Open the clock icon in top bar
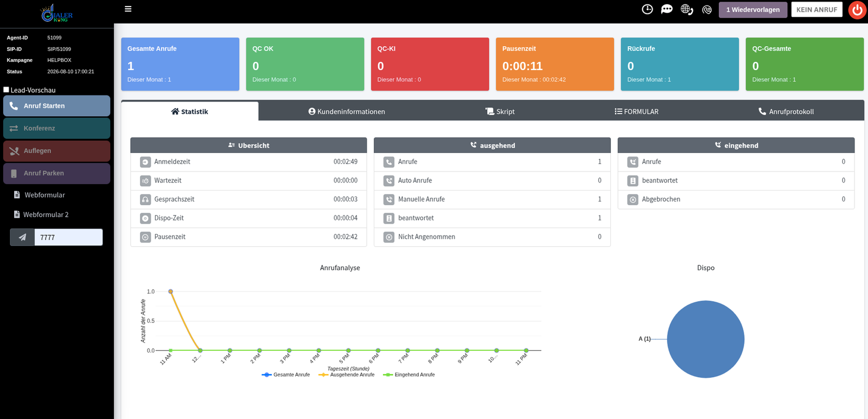The image size is (868, 419). (647, 9)
